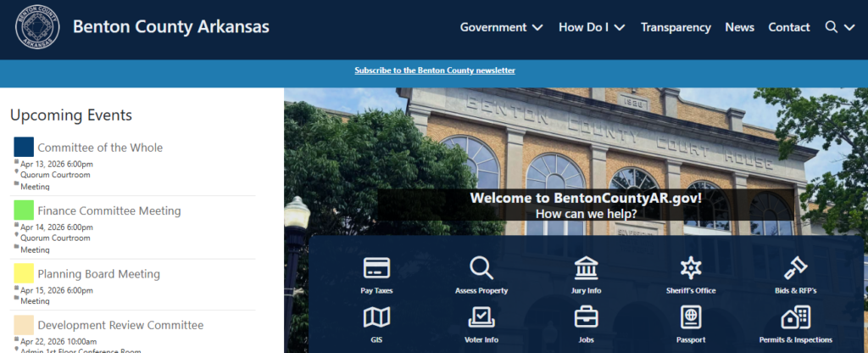Open Assess Property magnifier icon
868x353 pixels.
point(481,268)
